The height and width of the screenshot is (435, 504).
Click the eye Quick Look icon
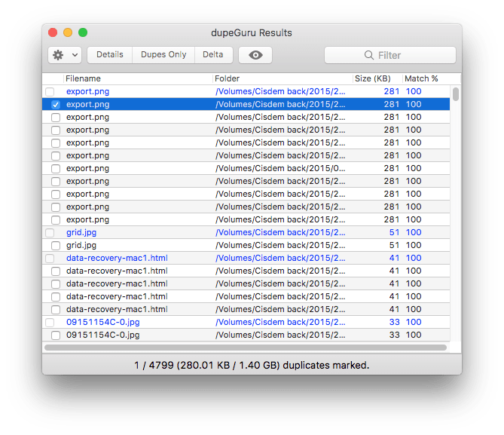[255, 55]
